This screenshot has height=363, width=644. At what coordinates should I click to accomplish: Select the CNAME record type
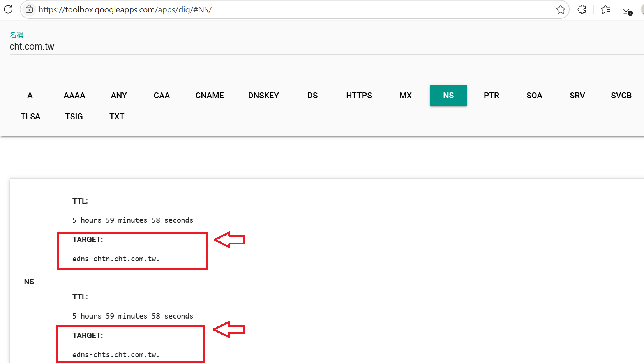(x=210, y=96)
